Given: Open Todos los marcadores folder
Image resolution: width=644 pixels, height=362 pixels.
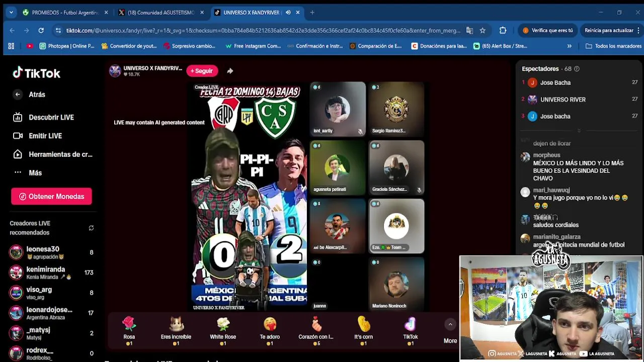Looking at the screenshot, I should point(613,46).
